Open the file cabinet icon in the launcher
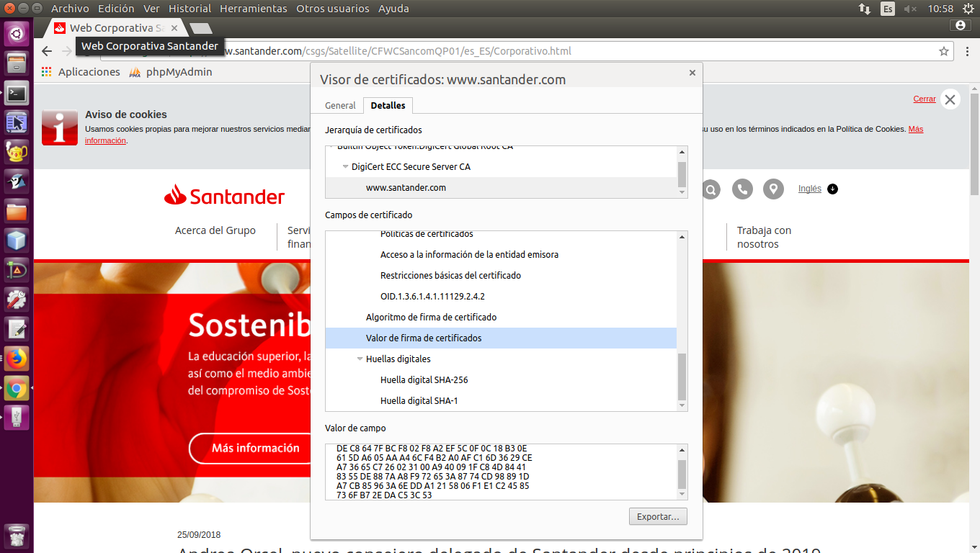Image resolution: width=980 pixels, height=553 pixels. 17,63
